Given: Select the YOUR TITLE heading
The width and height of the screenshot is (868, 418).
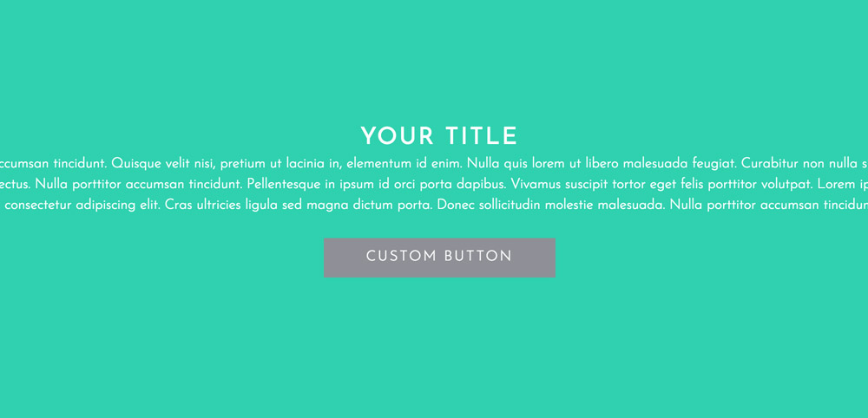Looking at the screenshot, I should pos(439,136).
